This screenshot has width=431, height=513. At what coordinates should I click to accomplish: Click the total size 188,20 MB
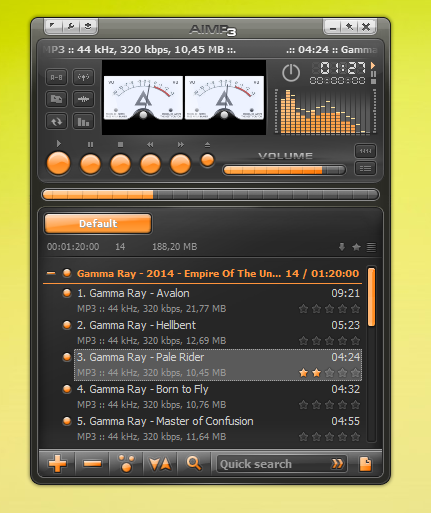[175, 247]
